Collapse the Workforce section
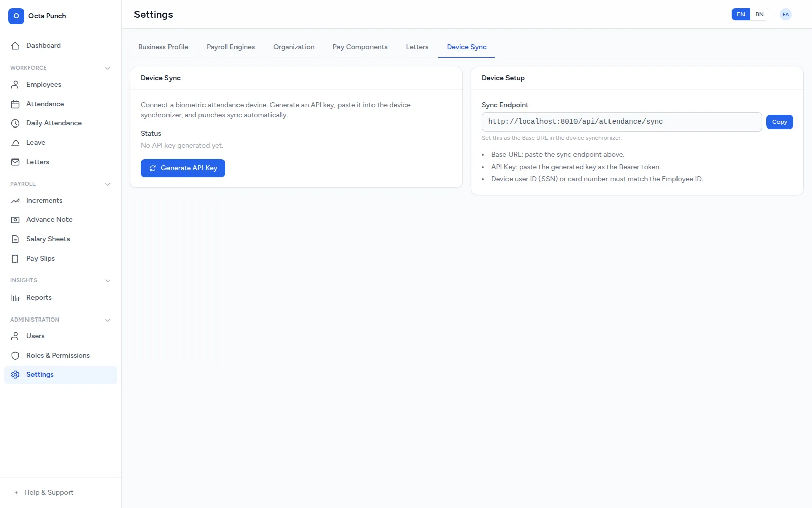Image resolution: width=812 pixels, height=508 pixels. [108, 68]
